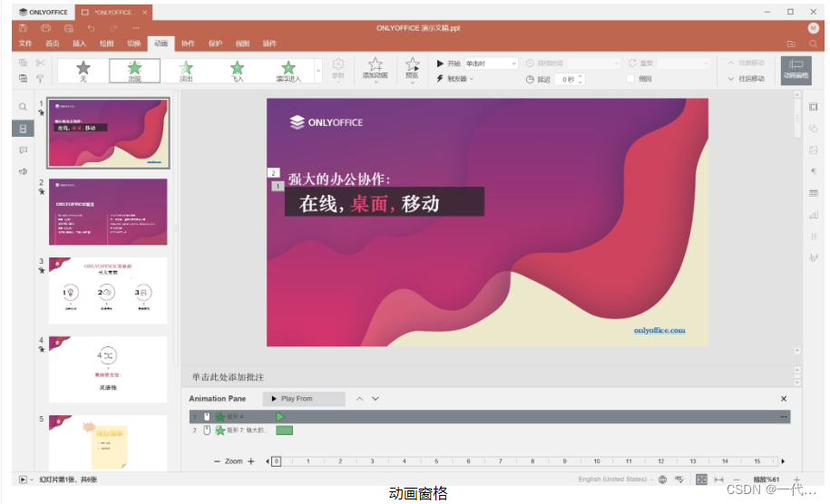Undo the last action
Screen dimensions: 830x504
coord(91,28)
